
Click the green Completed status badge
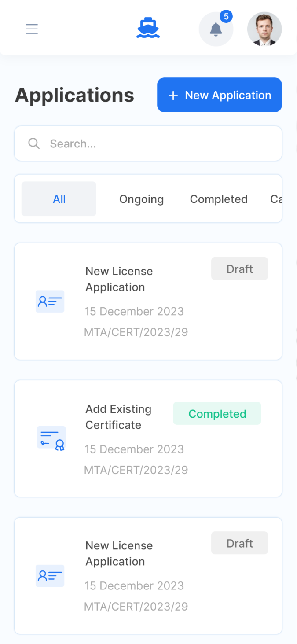217,414
